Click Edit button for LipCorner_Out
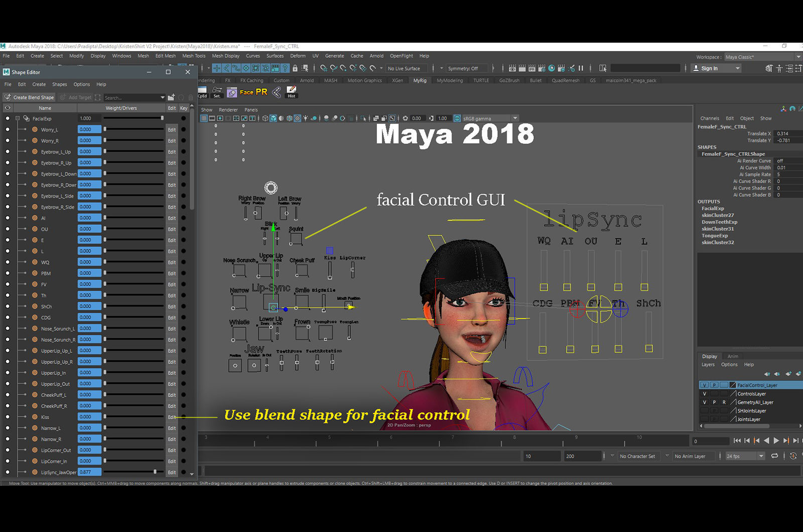This screenshot has height=532, width=803. click(172, 450)
